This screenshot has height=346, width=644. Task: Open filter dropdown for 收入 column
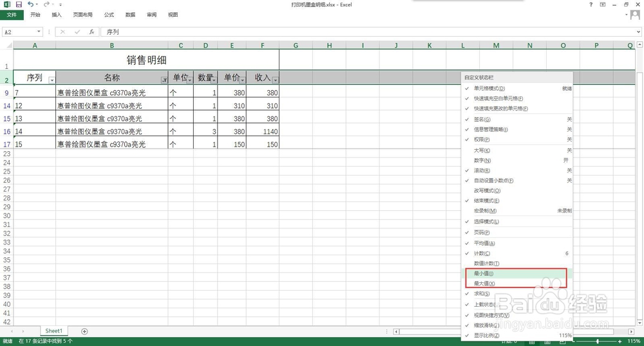pos(276,80)
